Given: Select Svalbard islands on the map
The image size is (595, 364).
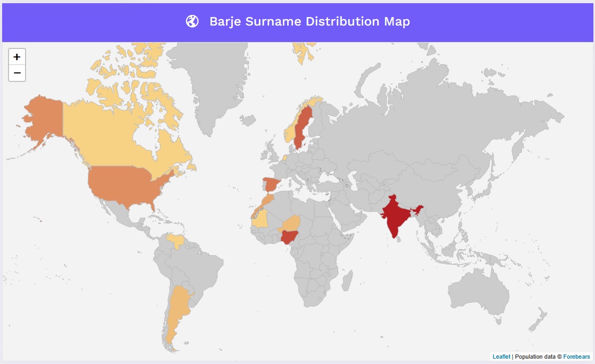Looking at the screenshot, I should 303,52.
